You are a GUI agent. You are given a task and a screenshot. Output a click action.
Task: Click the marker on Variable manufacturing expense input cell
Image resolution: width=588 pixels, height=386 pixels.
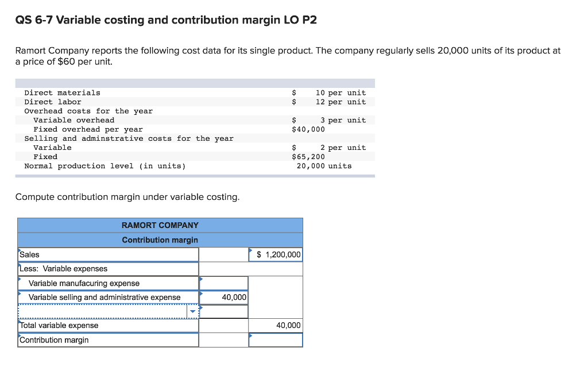coord(202,280)
